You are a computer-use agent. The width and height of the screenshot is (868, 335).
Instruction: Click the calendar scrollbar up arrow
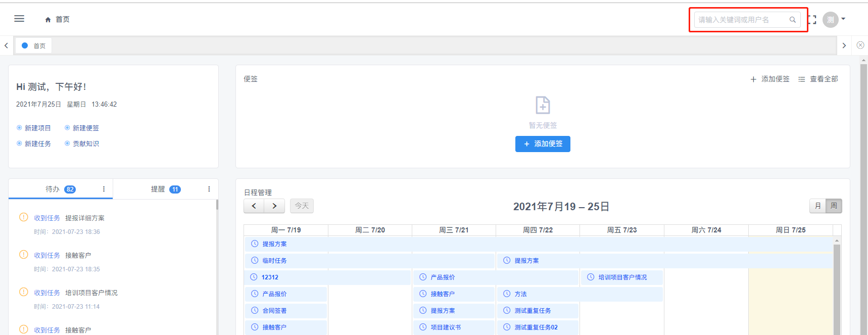click(837, 241)
